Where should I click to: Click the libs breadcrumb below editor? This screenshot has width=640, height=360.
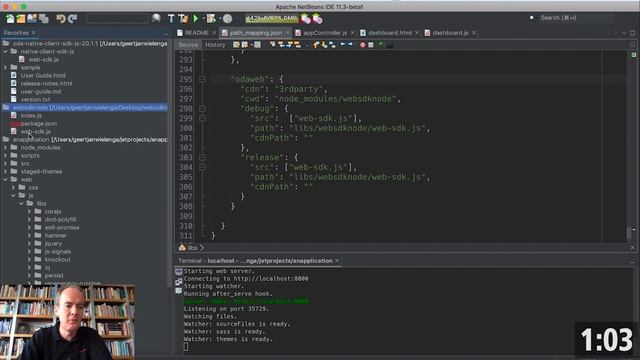(x=192, y=248)
